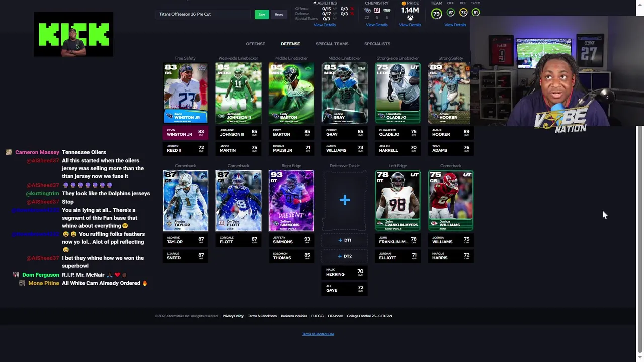Select Oluwafemi Oladejo 75 row
644x362 pixels.
397,132
